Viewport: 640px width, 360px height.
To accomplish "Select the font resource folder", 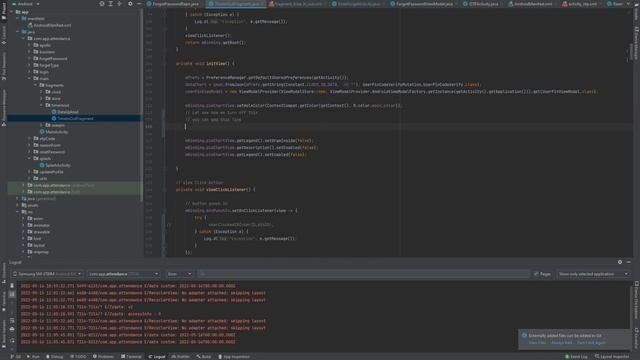I will tap(34, 238).
